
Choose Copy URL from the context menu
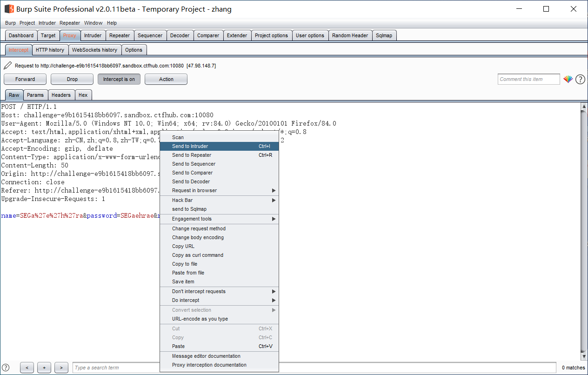(x=219, y=246)
